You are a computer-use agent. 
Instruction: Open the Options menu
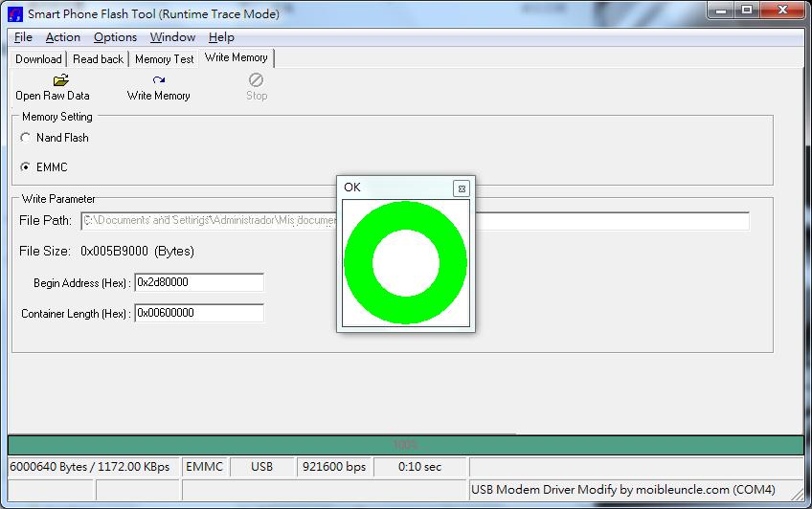pyautogui.click(x=115, y=37)
